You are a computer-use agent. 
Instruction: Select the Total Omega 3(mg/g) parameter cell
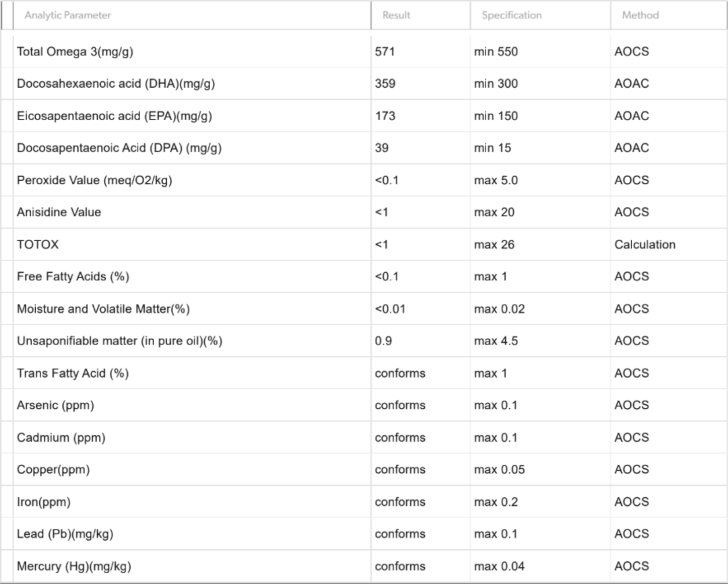(75, 51)
